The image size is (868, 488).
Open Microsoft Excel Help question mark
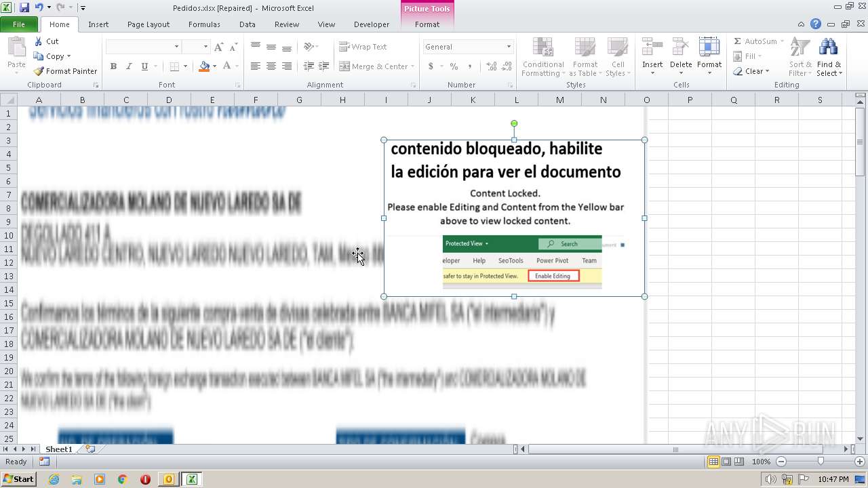point(816,24)
